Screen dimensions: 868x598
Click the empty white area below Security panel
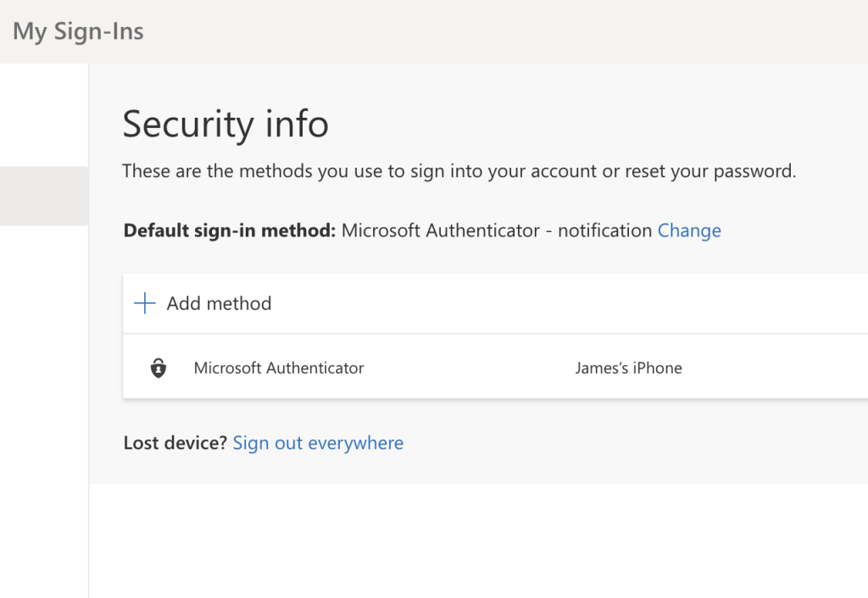pyautogui.click(x=475, y=542)
